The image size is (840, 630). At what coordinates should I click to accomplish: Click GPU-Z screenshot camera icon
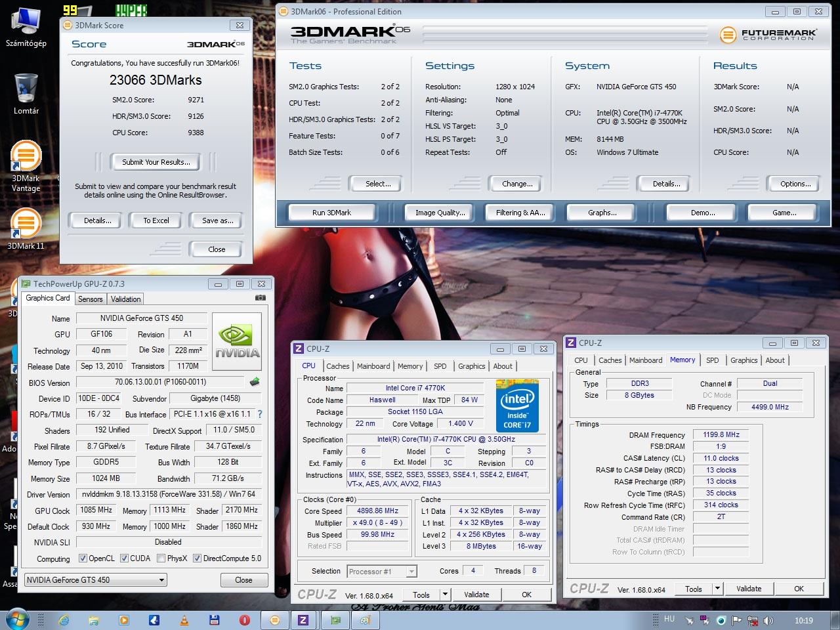pyautogui.click(x=261, y=298)
